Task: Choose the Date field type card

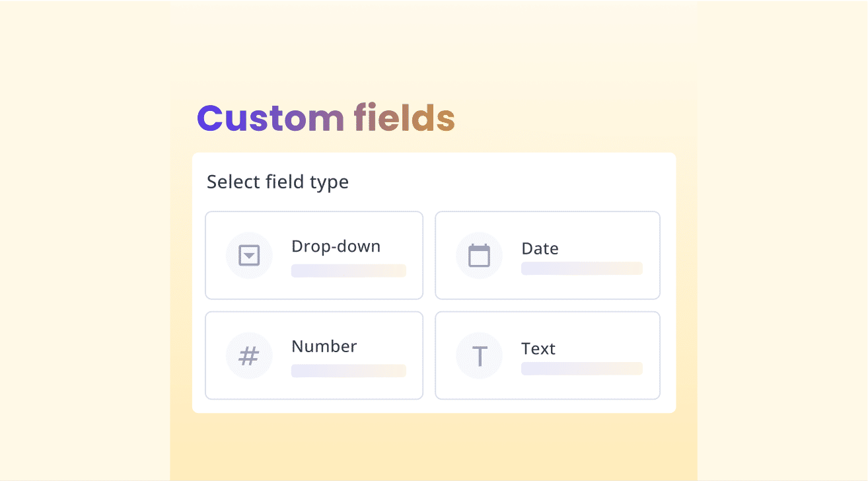Action: click(x=547, y=255)
